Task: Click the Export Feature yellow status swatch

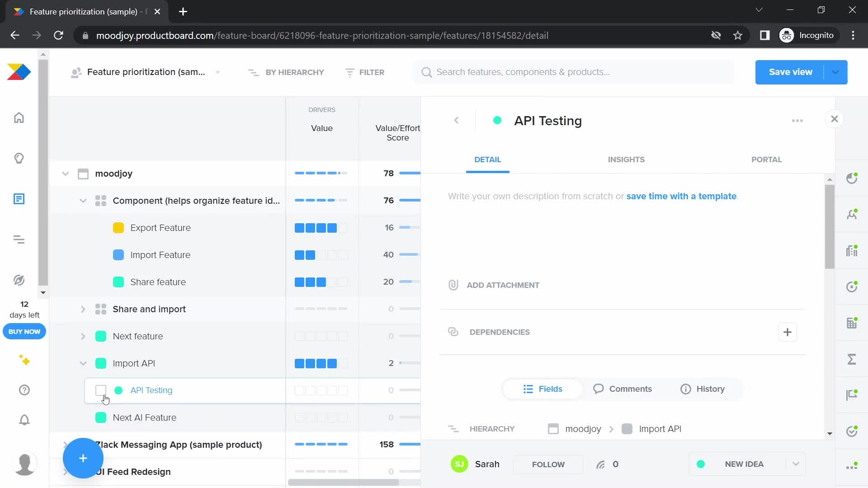Action: click(118, 228)
